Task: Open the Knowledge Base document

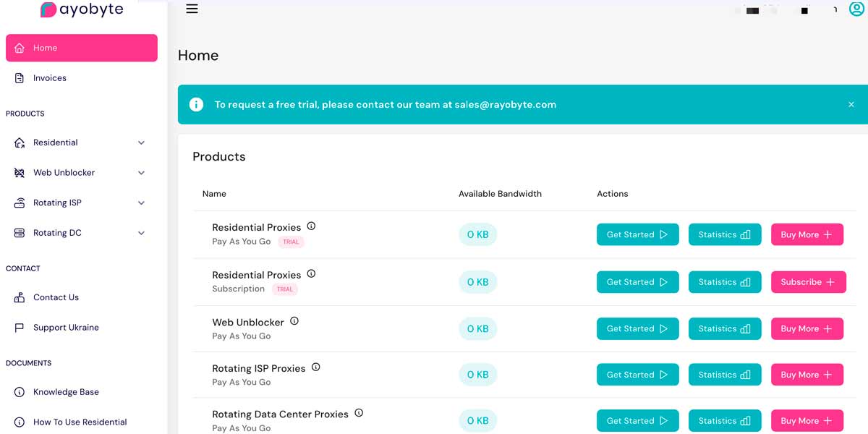Action: click(66, 392)
